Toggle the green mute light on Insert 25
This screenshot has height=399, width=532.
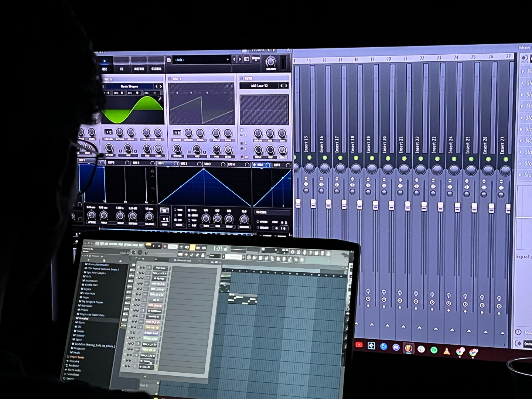(x=471, y=159)
